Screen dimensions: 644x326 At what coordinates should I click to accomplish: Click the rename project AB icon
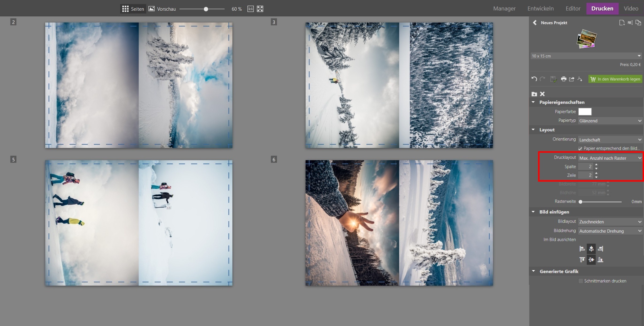pos(630,23)
